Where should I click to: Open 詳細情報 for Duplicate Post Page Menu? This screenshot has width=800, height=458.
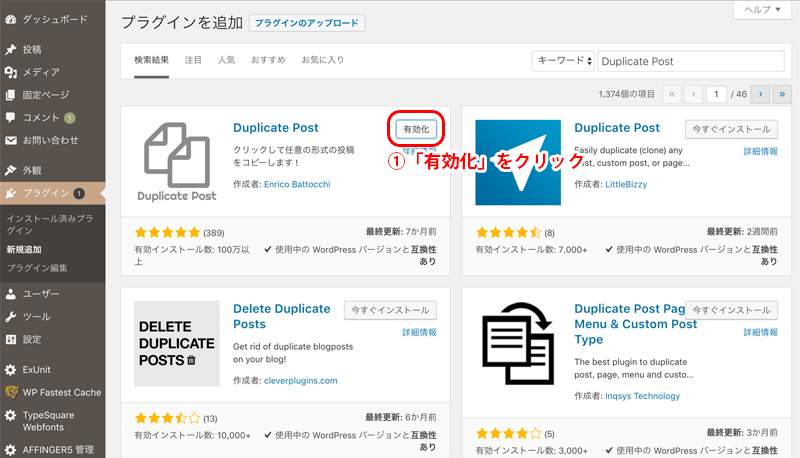click(x=760, y=333)
